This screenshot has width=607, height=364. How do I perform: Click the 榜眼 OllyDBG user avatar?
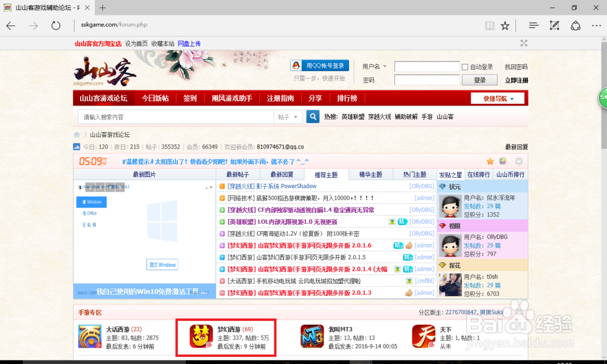tap(450, 245)
